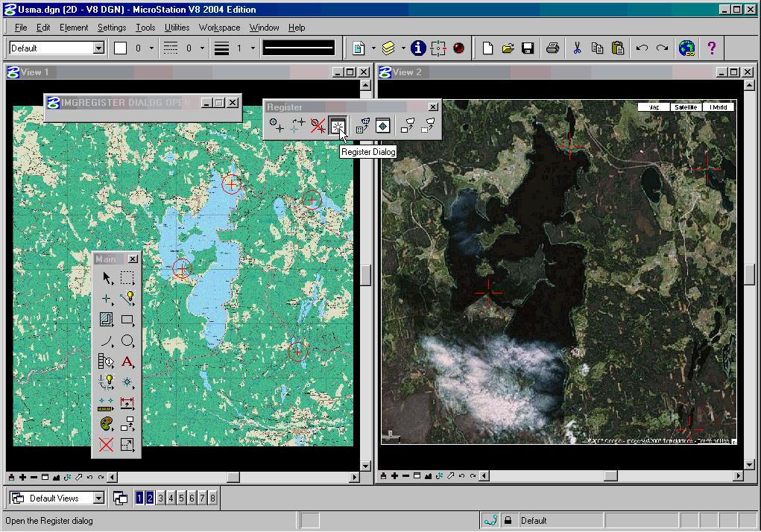Click the Save design disk icon
The width and height of the screenshot is (761, 532).
(x=528, y=48)
